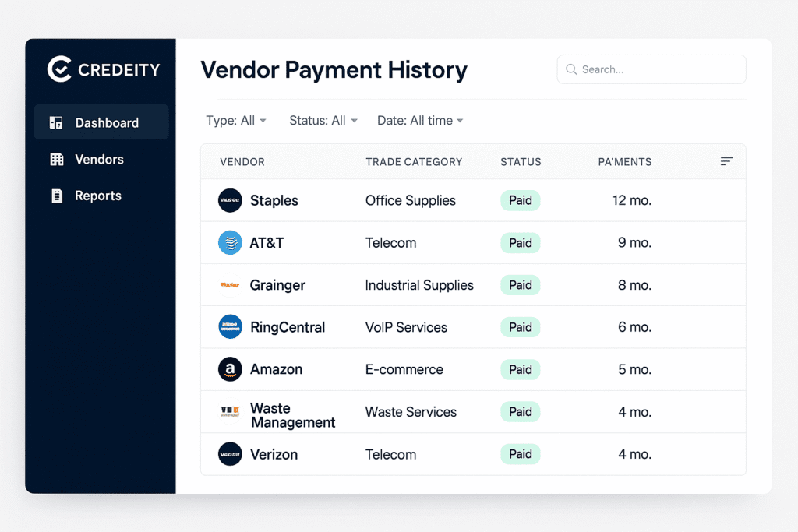Click the Amazon vendor logo

(230, 369)
